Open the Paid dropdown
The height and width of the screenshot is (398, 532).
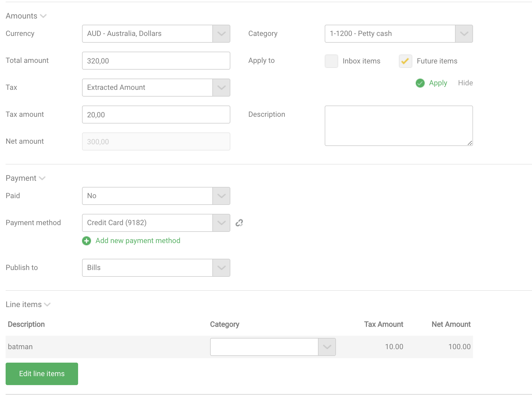tap(221, 196)
